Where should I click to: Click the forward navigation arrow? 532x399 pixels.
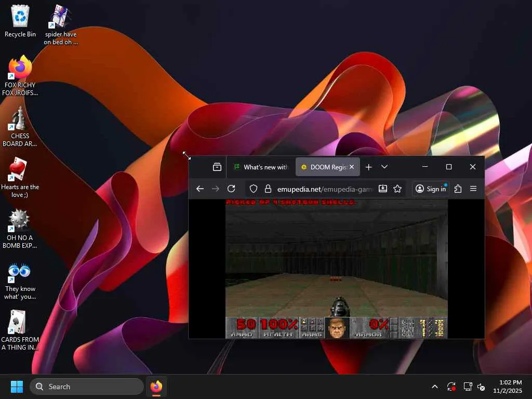pos(216,189)
